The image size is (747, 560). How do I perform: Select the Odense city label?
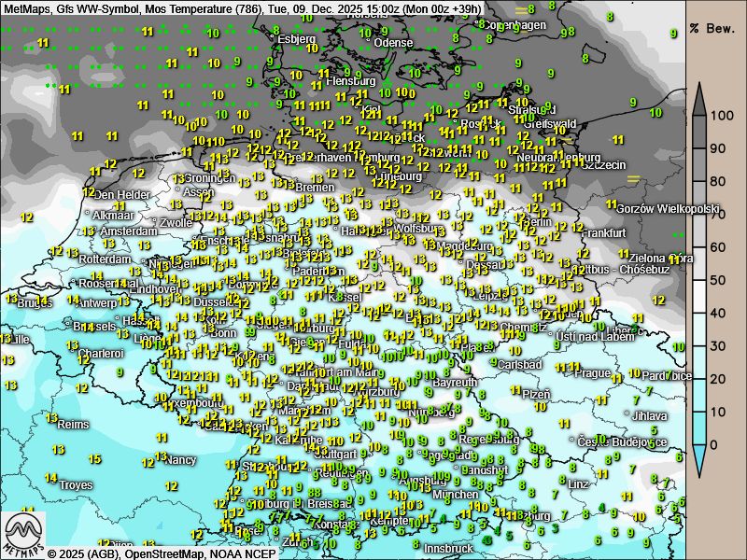click(x=393, y=42)
